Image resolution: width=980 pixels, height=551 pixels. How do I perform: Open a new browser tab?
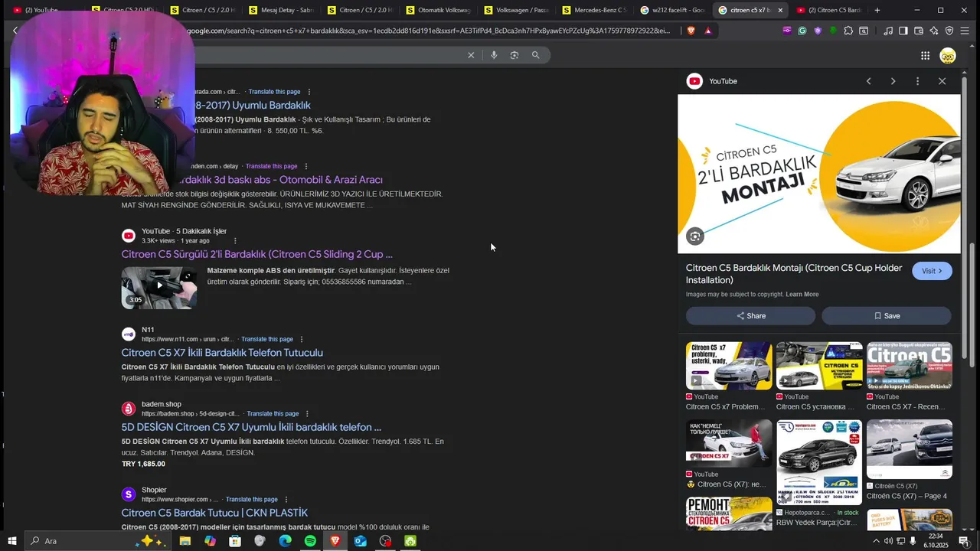click(877, 10)
